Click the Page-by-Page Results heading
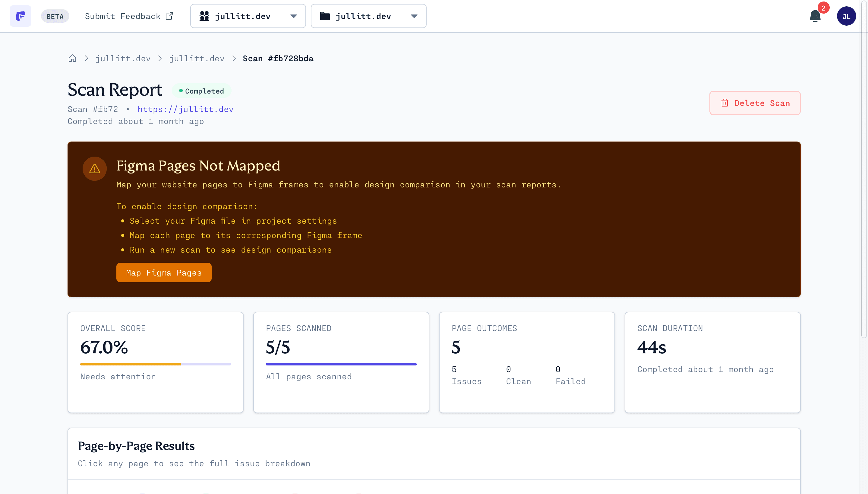868x494 pixels. (x=136, y=445)
